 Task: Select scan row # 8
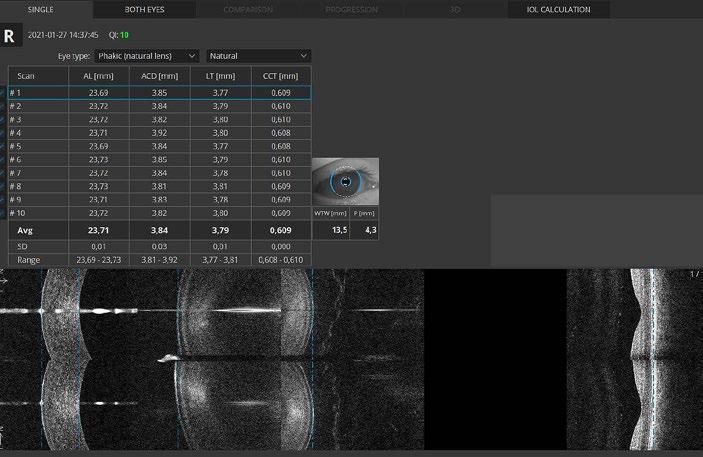(x=160, y=186)
